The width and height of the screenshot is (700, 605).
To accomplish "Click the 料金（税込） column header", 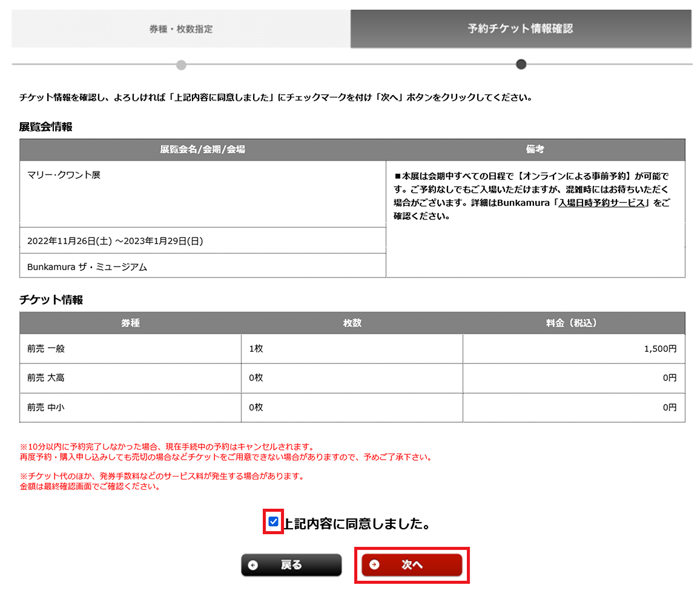I will tap(573, 323).
